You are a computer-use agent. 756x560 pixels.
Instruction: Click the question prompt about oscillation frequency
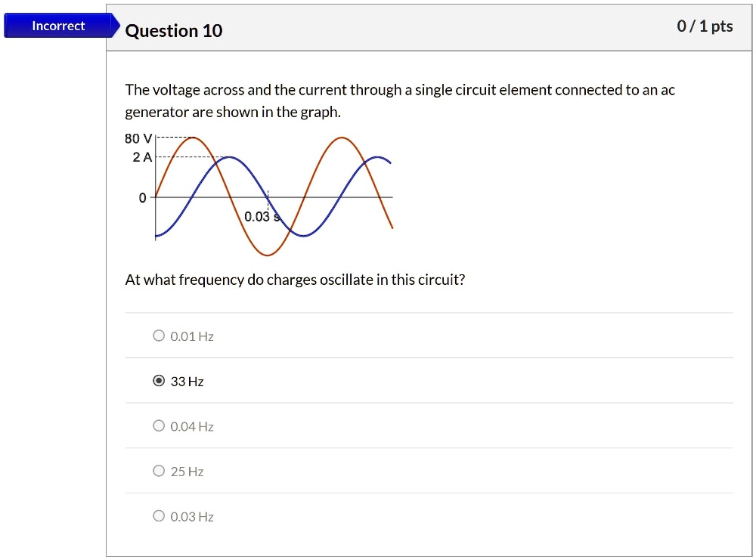pyautogui.click(x=296, y=279)
